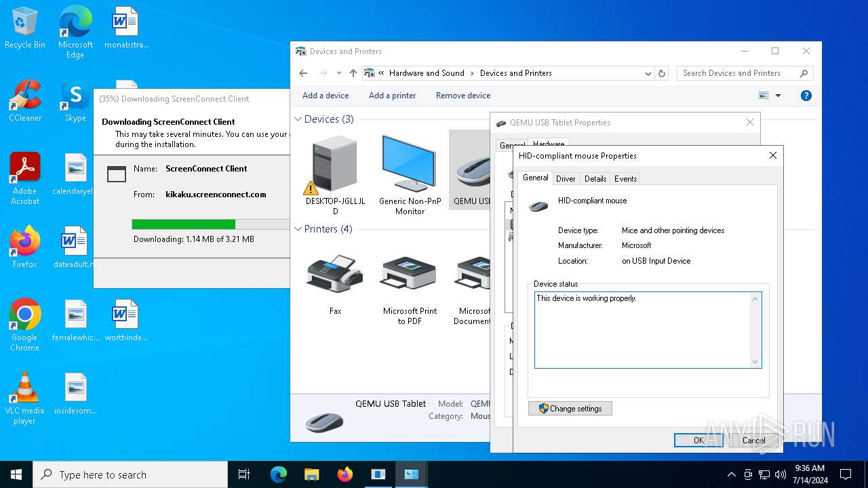Click the Device status scroll down arrow
The width and height of the screenshot is (868, 488).
click(x=755, y=362)
